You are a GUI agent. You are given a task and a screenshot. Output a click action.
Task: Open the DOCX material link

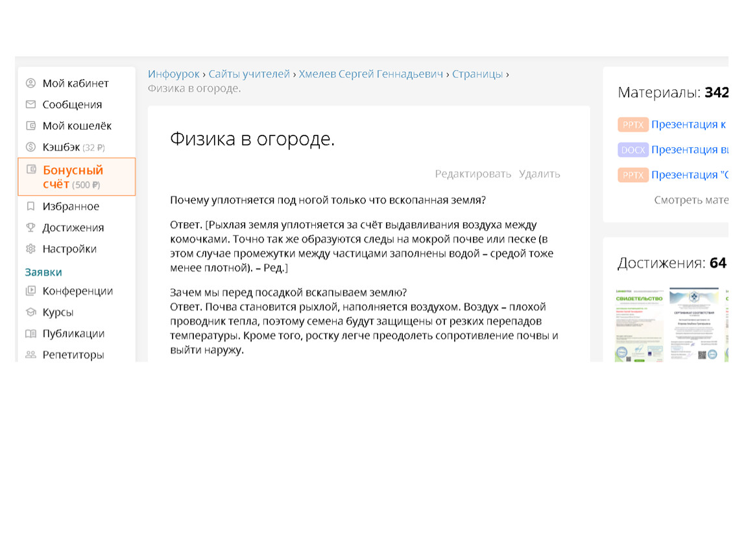coord(690,150)
